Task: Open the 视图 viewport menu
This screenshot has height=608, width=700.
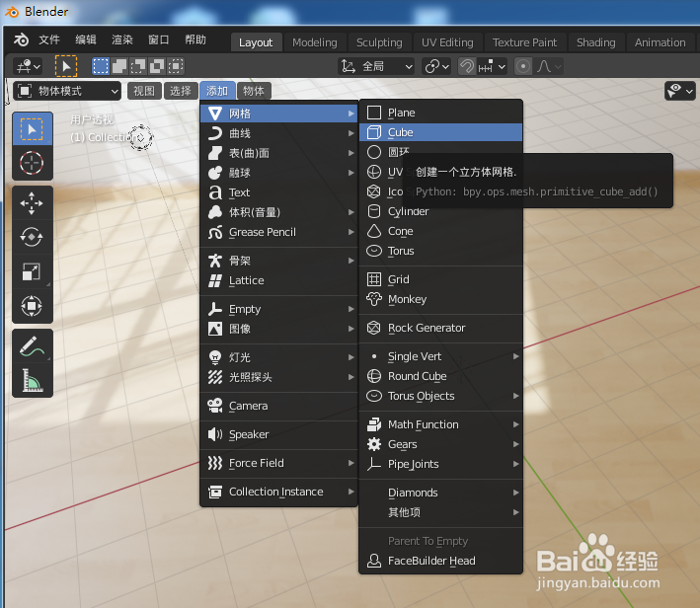Action: [144, 91]
